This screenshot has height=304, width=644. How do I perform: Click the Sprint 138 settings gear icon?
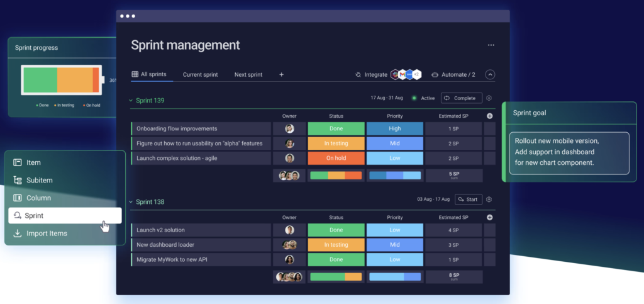489,200
